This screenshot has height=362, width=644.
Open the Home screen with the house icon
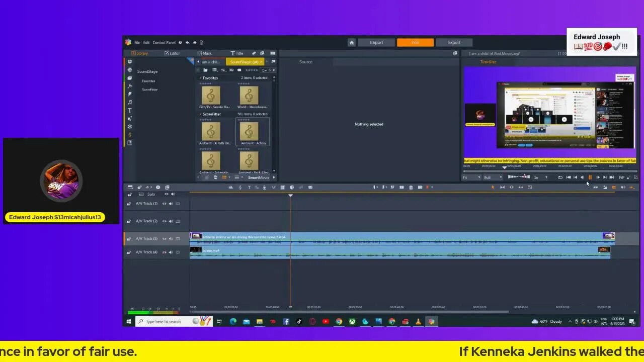point(352,43)
